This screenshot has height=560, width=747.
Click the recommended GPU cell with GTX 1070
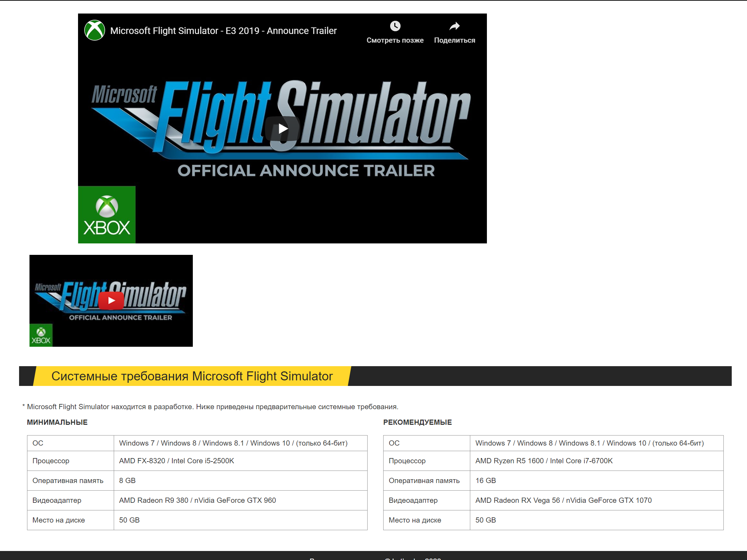click(563, 500)
